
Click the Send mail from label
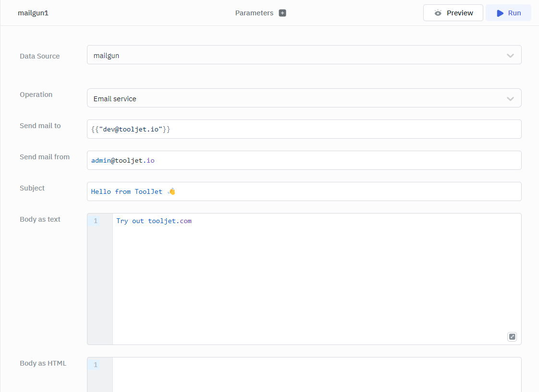[x=45, y=157]
